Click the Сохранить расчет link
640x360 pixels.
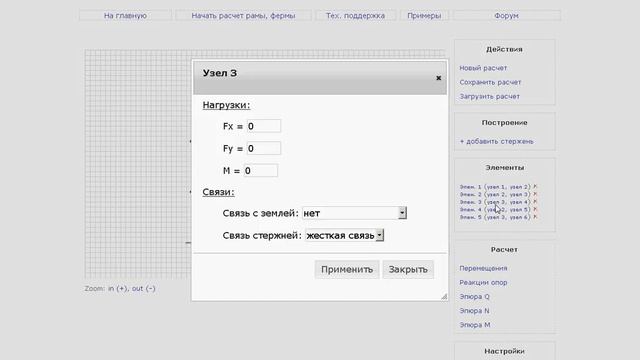pos(490,82)
